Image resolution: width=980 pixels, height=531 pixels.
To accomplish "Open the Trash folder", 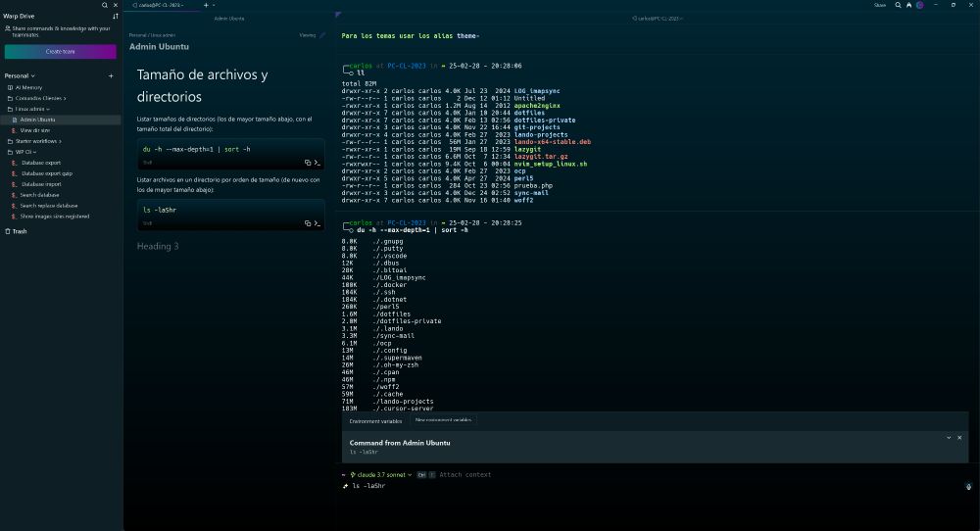I will [x=17, y=231].
